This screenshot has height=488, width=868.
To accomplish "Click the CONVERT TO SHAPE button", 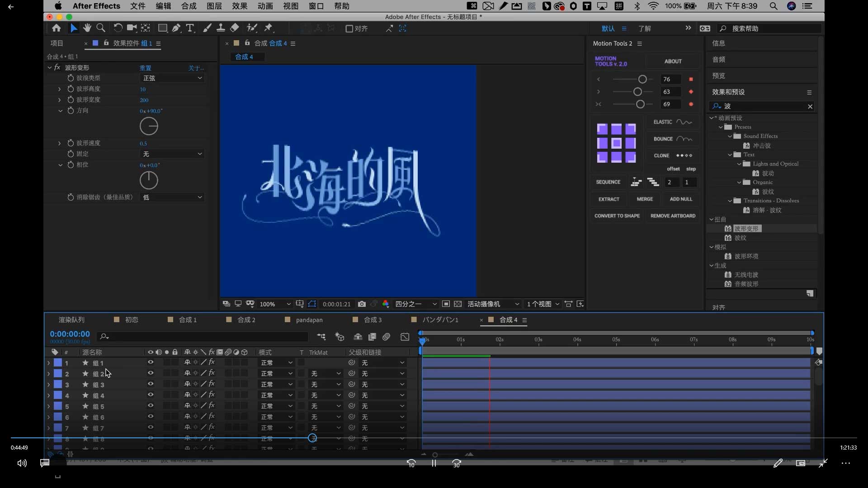I will click(617, 216).
